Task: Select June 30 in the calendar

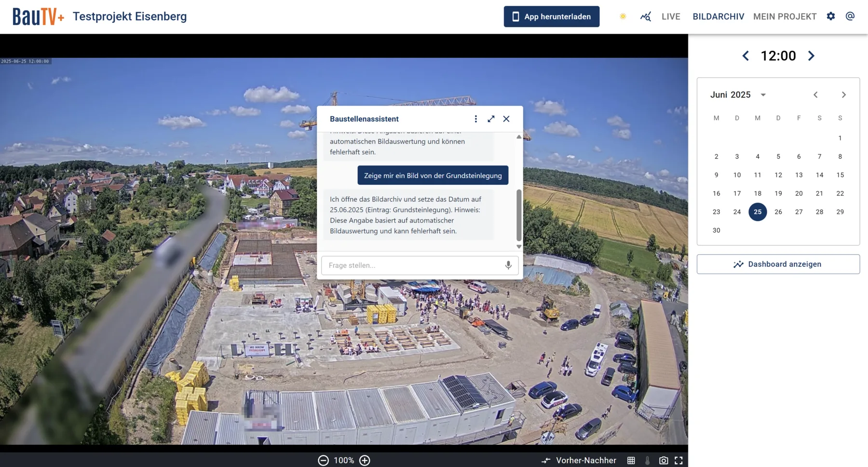Action: [717, 230]
